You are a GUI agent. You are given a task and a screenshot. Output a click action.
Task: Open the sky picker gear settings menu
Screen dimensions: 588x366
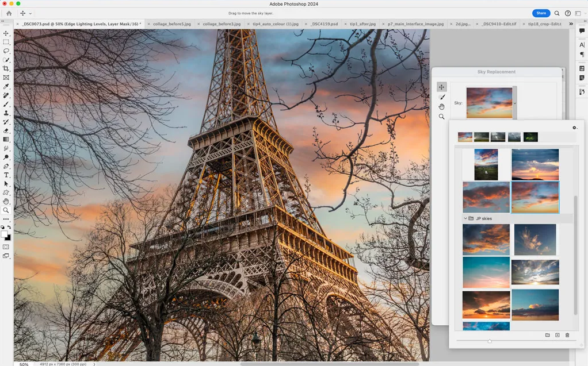(574, 128)
